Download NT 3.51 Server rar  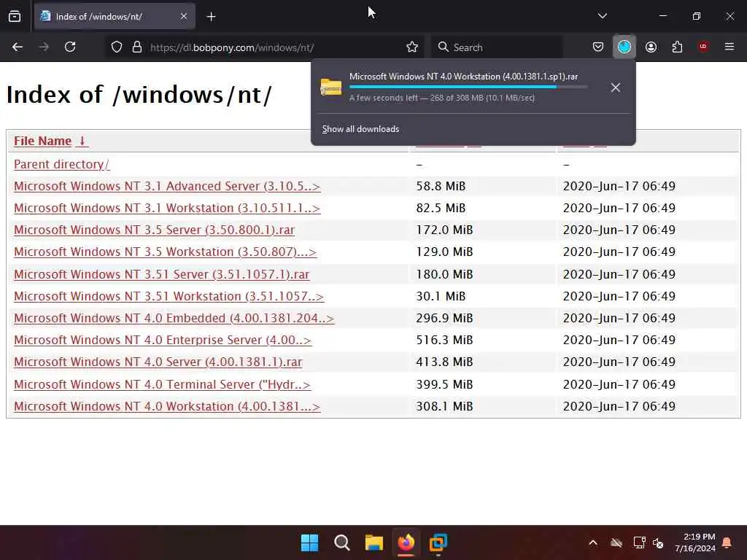(x=161, y=274)
